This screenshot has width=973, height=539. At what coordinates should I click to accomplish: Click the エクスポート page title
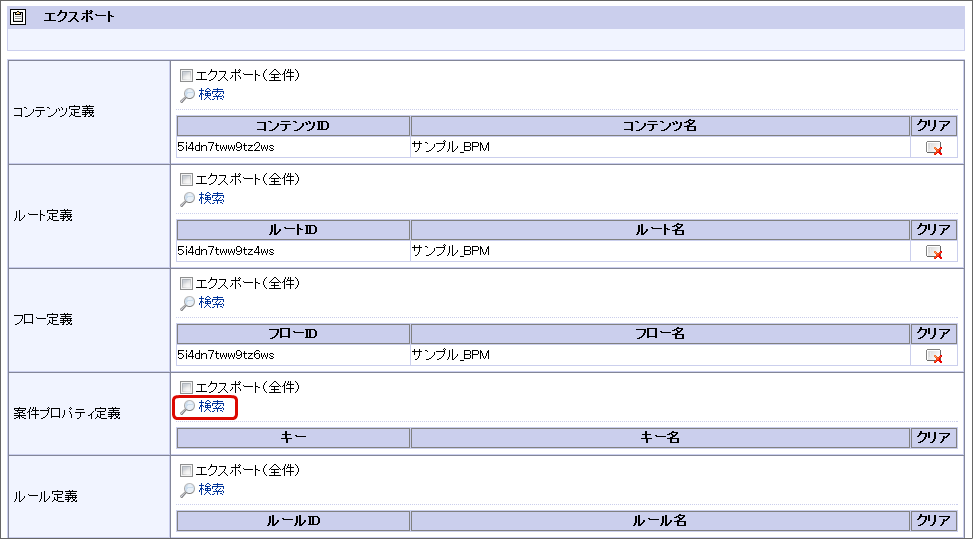pyautogui.click(x=79, y=17)
